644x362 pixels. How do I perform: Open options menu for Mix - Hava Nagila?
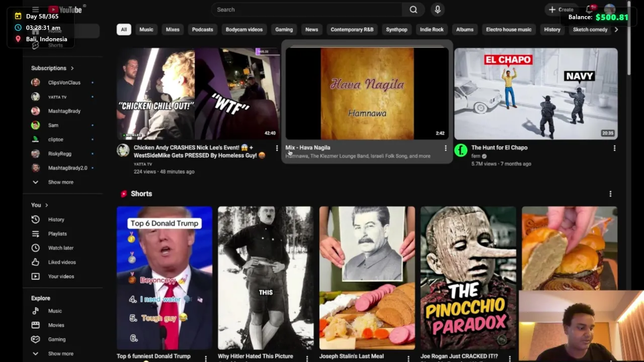(x=445, y=148)
